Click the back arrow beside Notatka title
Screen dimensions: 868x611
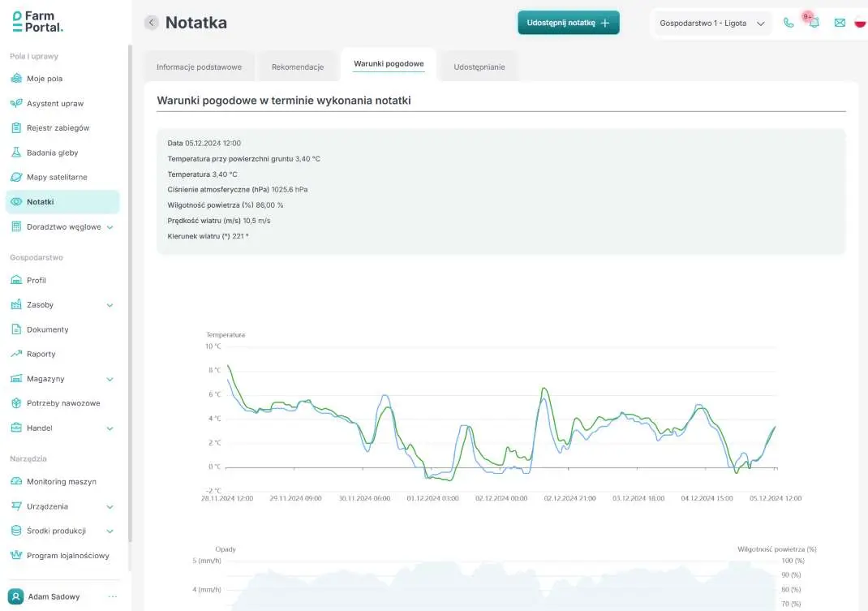pyautogui.click(x=152, y=23)
